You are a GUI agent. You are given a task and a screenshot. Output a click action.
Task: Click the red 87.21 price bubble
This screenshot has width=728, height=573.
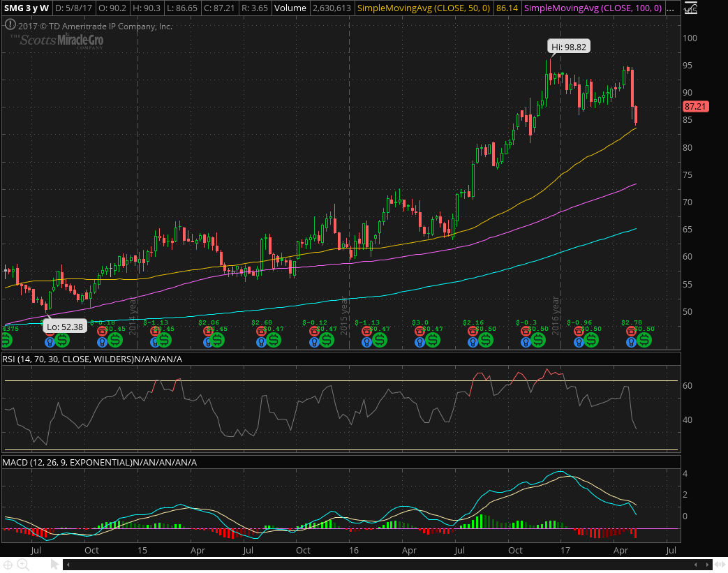pyautogui.click(x=695, y=107)
